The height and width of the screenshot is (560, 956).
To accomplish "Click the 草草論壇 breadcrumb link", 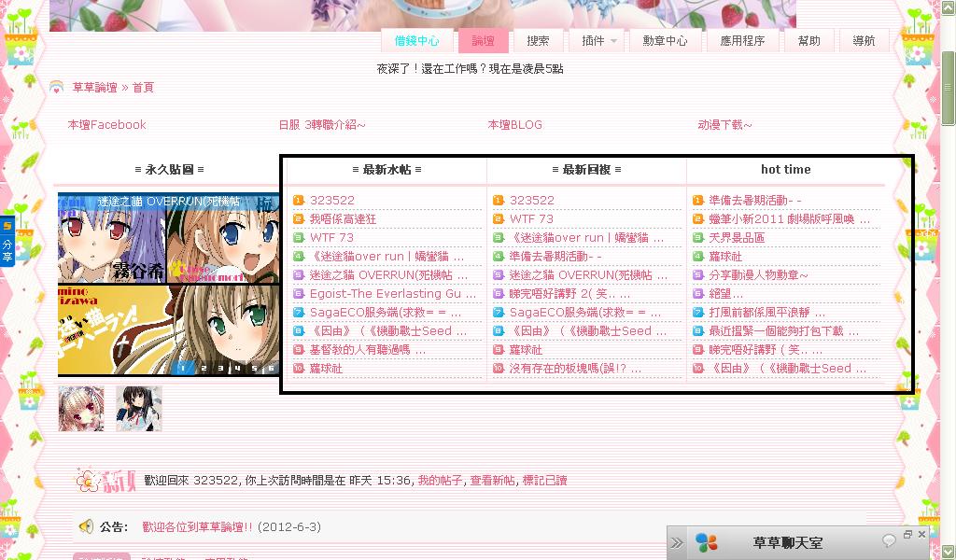I will (x=94, y=87).
